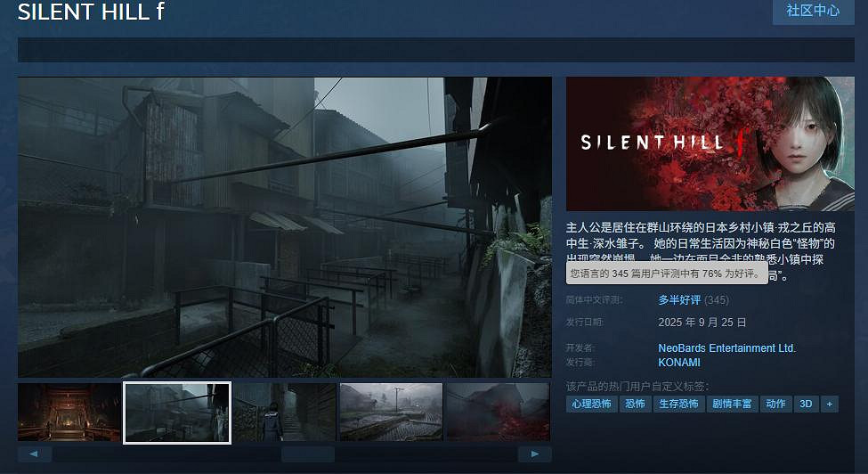Select the rice field village thumbnail
Image resolution: width=868 pixels, height=474 pixels.
(x=392, y=412)
